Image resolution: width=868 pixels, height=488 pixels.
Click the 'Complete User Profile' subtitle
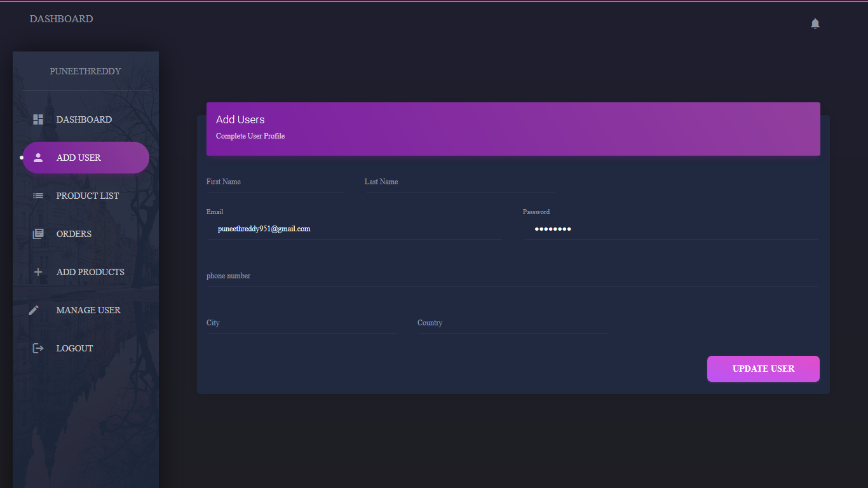click(250, 136)
